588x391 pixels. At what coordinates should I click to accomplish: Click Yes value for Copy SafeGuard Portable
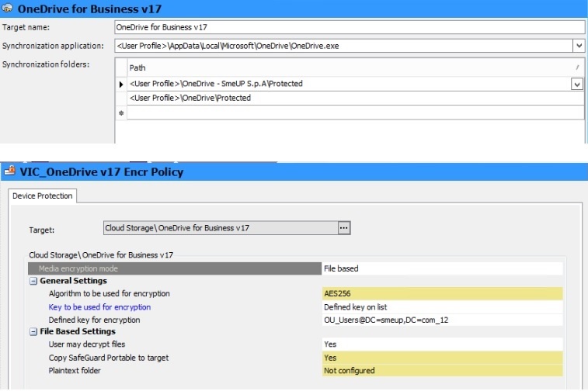(x=443, y=358)
